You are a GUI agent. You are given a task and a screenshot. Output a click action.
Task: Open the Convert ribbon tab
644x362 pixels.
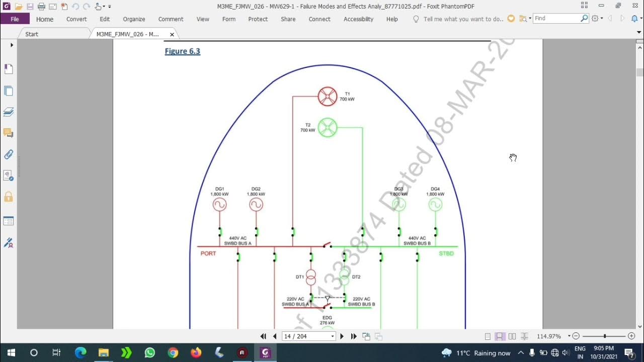tap(76, 19)
